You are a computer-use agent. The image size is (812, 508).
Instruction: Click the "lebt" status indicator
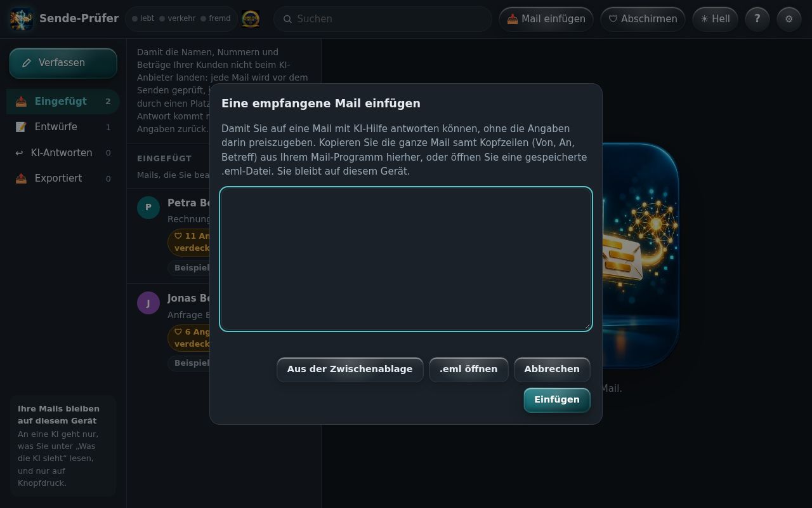pos(143,19)
